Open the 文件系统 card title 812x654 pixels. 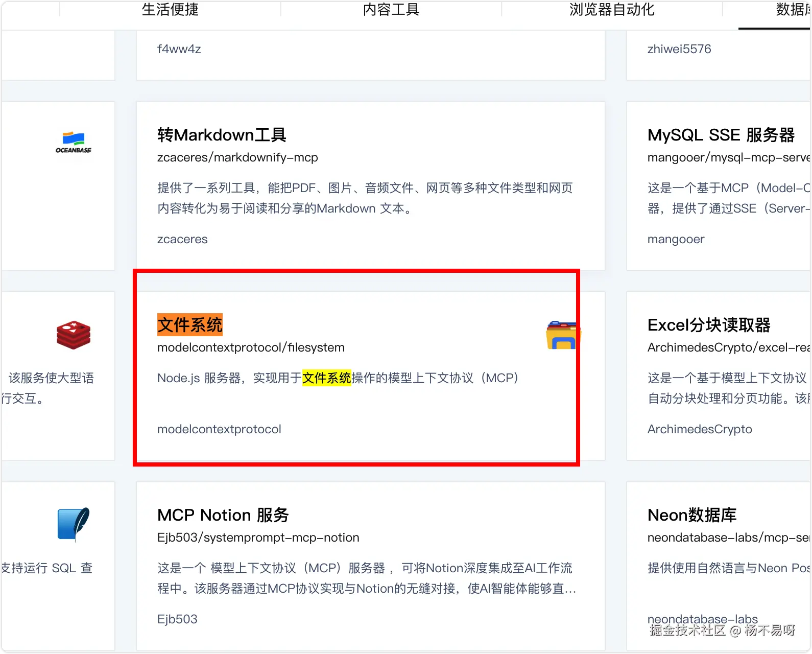pos(190,325)
